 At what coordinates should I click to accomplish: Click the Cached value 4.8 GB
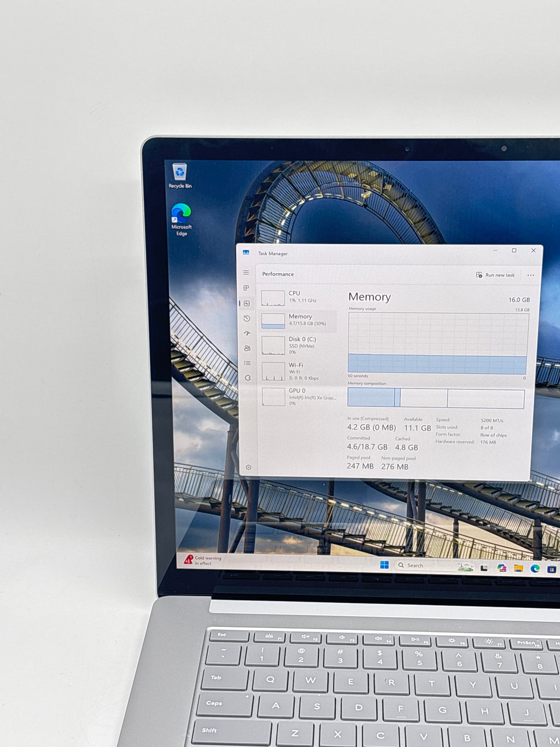coord(406,448)
